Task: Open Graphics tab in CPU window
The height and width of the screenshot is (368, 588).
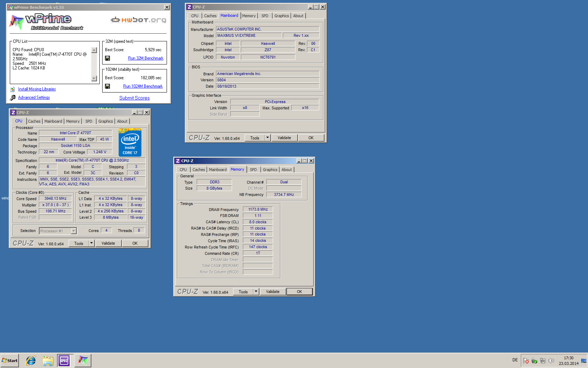Action: [106, 121]
